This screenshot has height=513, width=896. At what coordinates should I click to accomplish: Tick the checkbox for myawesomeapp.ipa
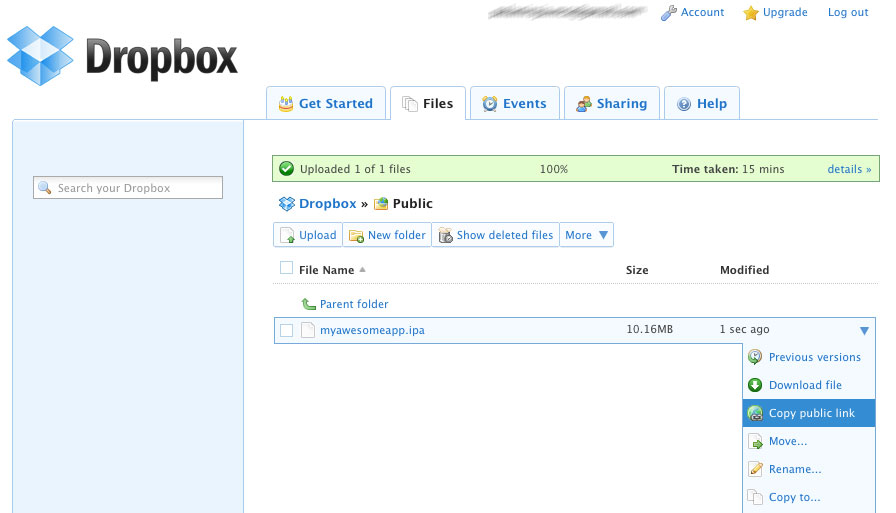click(286, 330)
